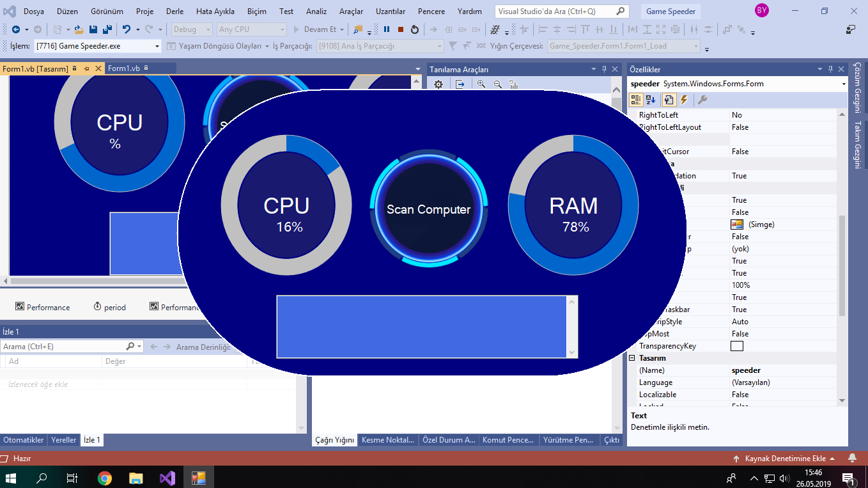Show categorized view in Özellikler panel
868x488 pixels.
pyautogui.click(x=636, y=100)
